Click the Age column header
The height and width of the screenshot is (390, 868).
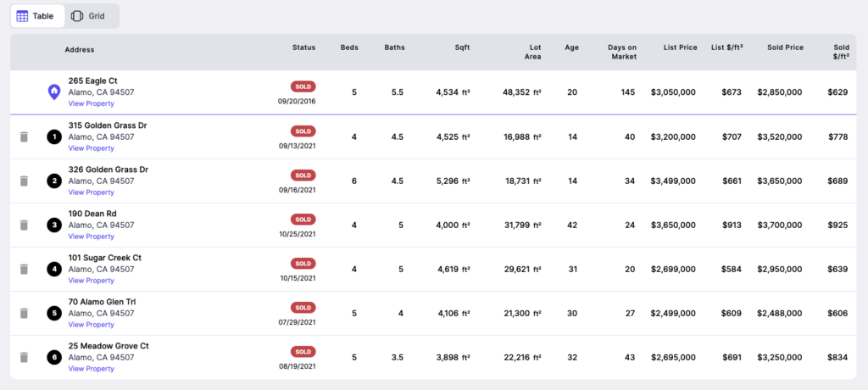coord(572,47)
